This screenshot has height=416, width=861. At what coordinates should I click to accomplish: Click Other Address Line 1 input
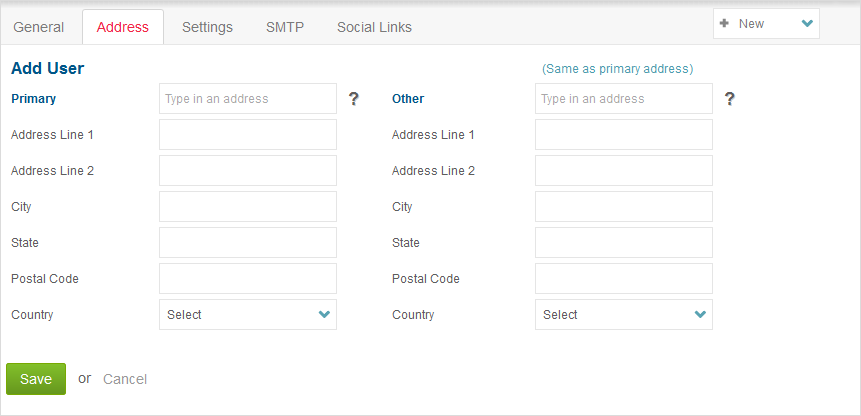(624, 134)
